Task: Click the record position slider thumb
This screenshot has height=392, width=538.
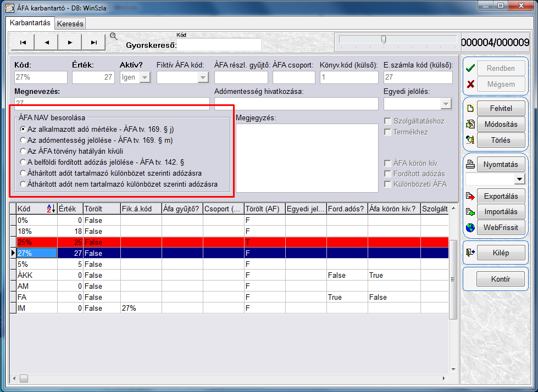Action: [384, 40]
